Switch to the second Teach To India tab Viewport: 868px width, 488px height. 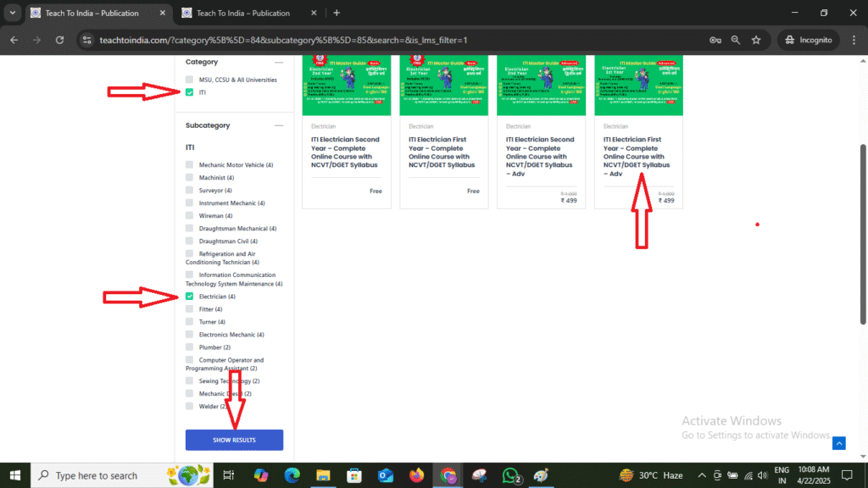243,13
